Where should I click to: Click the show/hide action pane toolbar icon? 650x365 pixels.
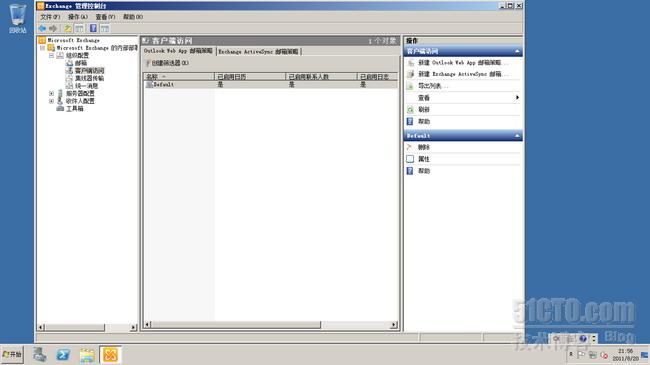pyautogui.click(x=105, y=28)
